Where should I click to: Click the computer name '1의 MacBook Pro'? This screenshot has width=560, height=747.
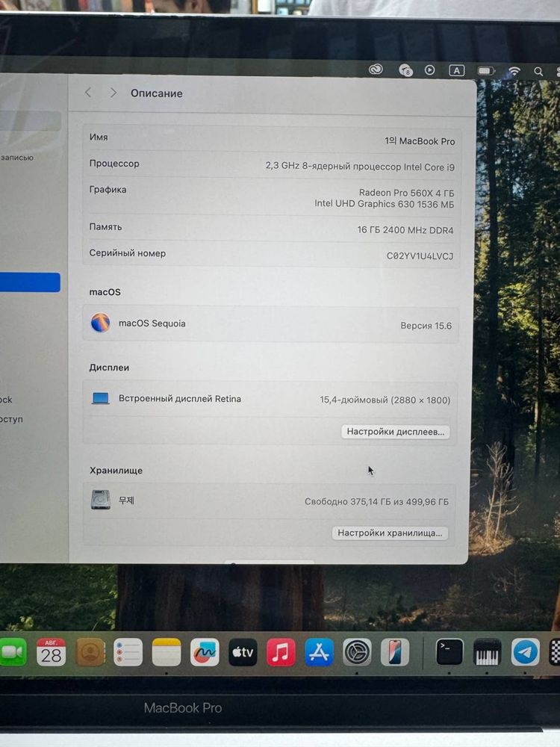pyautogui.click(x=420, y=141)
